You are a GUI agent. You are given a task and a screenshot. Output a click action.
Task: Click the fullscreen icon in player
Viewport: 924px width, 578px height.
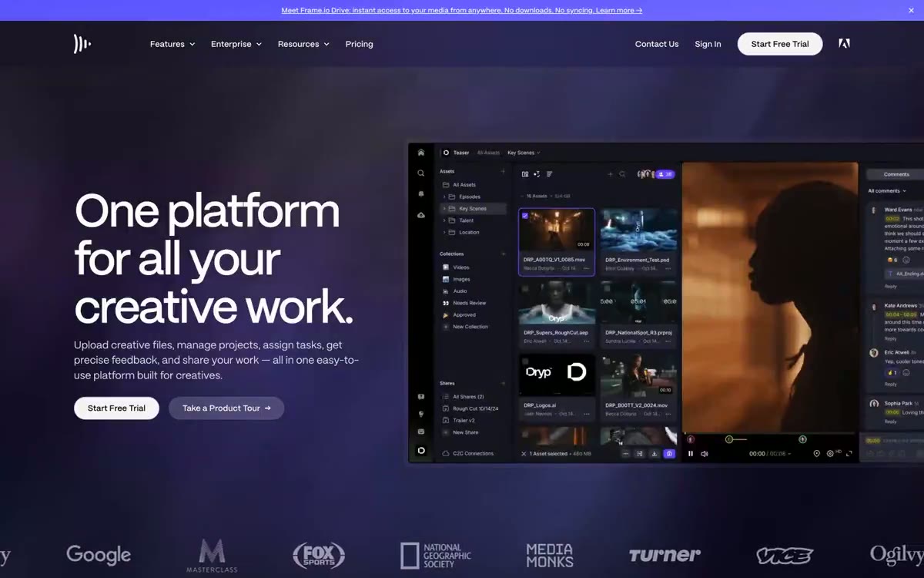tap(848, 453)
